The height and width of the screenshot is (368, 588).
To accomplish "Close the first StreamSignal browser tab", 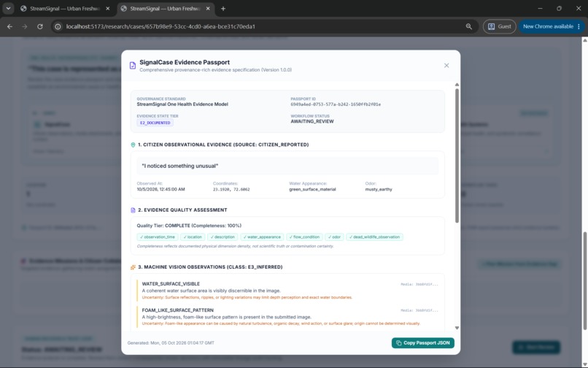I will point(108,8).
